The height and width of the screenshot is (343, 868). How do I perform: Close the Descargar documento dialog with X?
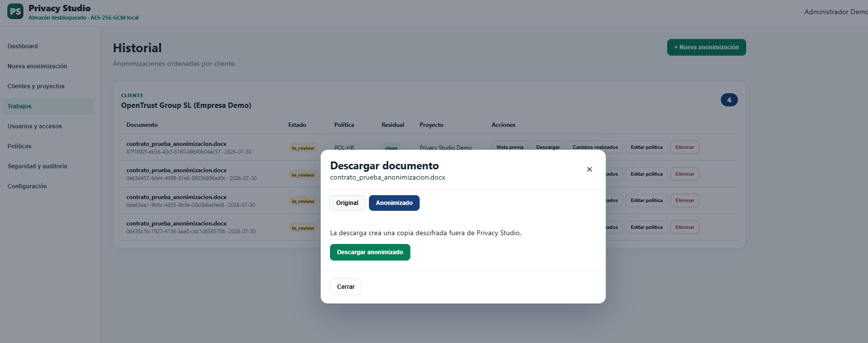point(589,169)
